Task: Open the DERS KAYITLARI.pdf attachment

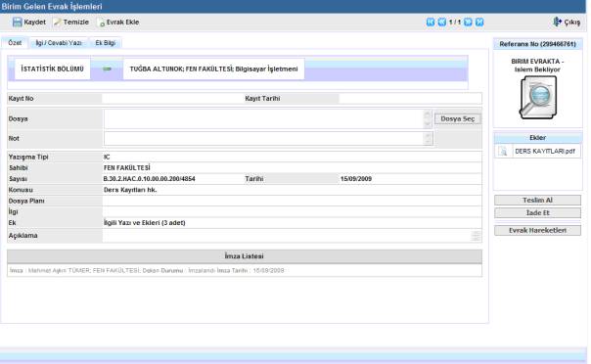Action: 545,152
